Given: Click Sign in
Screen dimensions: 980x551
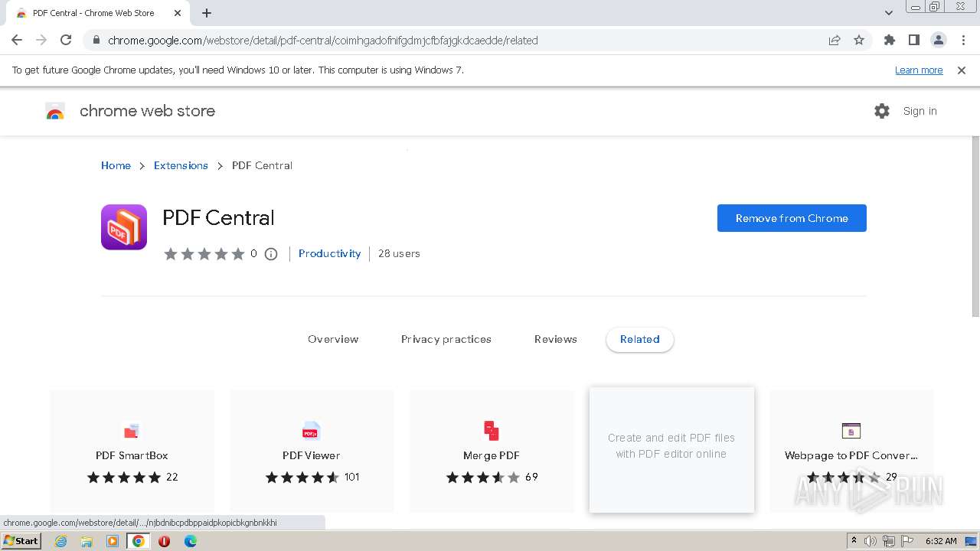Looking at the screenshot, I should 920,111.
